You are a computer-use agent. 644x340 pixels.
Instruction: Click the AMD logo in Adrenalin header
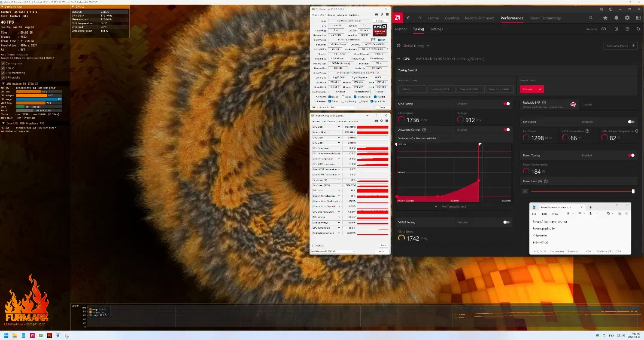[x=398, y=18]
